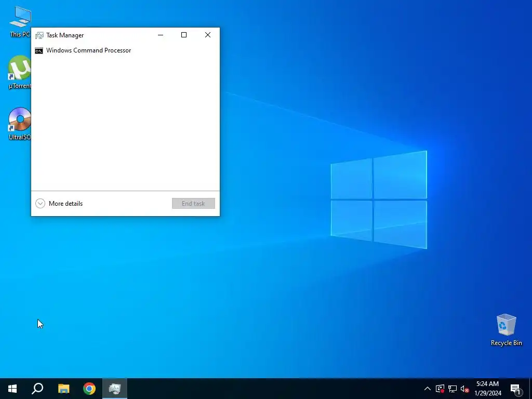Minimize the Task Manager window
This screenshot has width=532, height=399.
pos(161,35)
